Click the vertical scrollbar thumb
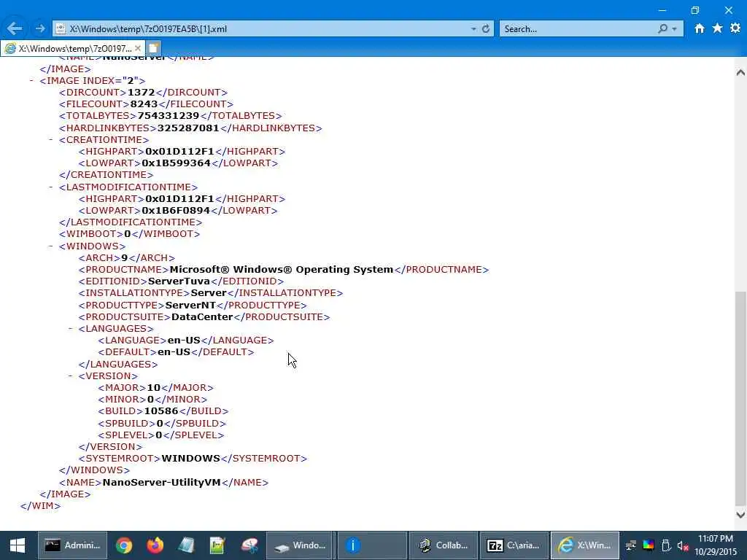The height and width of the screenshot is (560, 747). click(740, 397)
